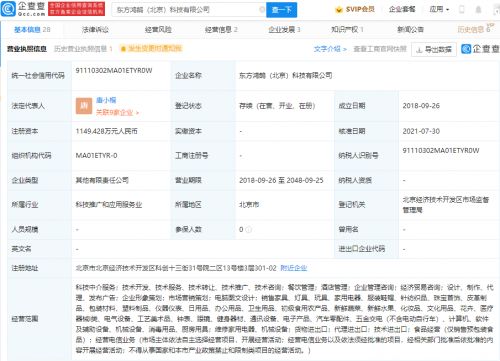Viewport: 500px width, 361px height.
Task: Click the orange avatar of legal representative
Action: 84,106
